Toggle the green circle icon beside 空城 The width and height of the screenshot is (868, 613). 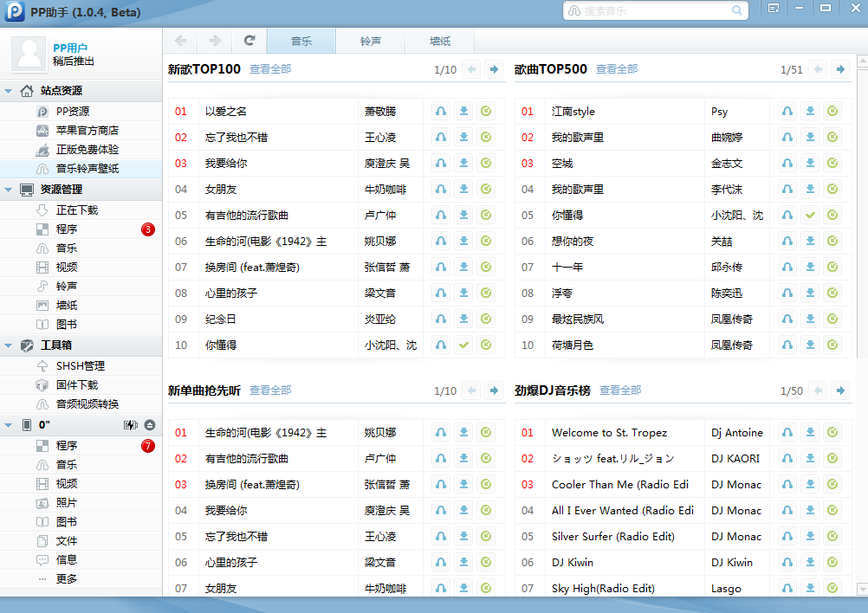point(832,163)
